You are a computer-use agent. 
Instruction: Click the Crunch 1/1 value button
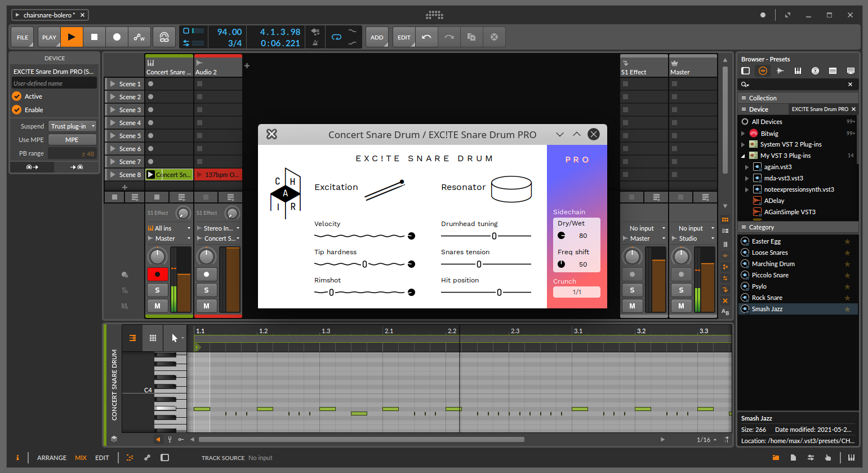(x=577, y=292)
